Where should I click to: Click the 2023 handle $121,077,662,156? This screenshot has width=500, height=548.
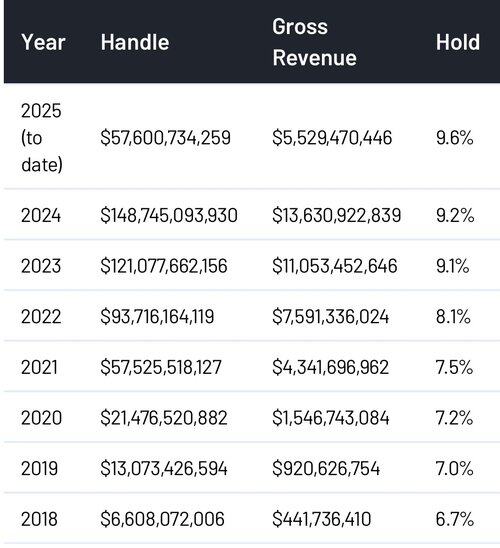[164, 266]
